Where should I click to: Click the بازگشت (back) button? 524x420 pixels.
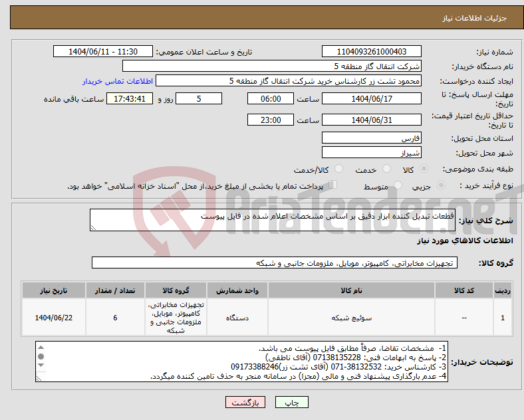[245, 402]
